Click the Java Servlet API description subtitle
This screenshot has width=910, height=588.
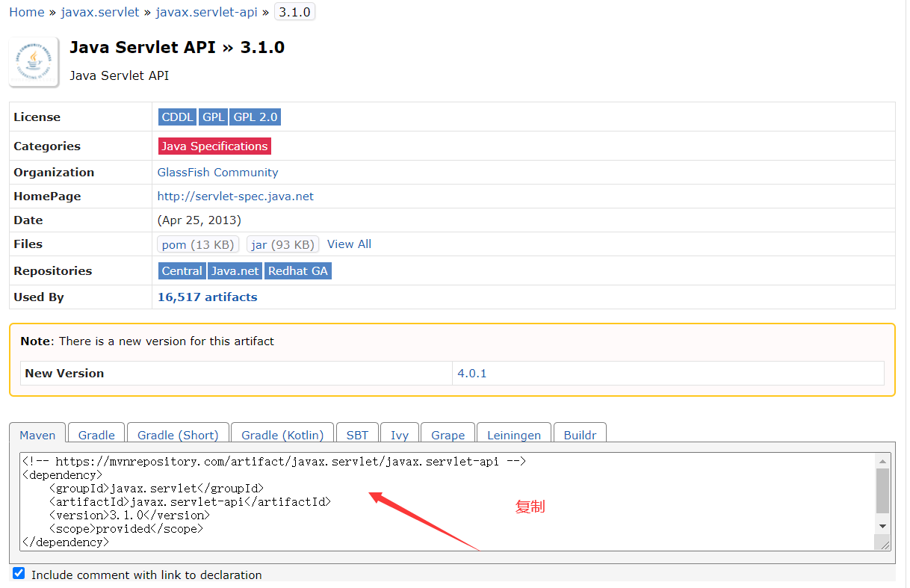pyautogui.click(x=120, y=75)
